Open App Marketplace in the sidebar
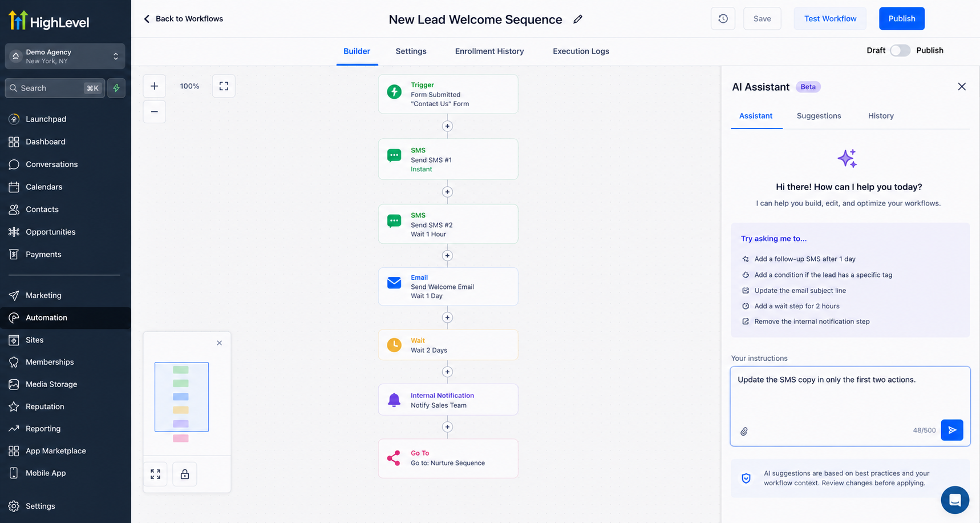This screenshot has height=523, width=980. [x=66, y=451]
